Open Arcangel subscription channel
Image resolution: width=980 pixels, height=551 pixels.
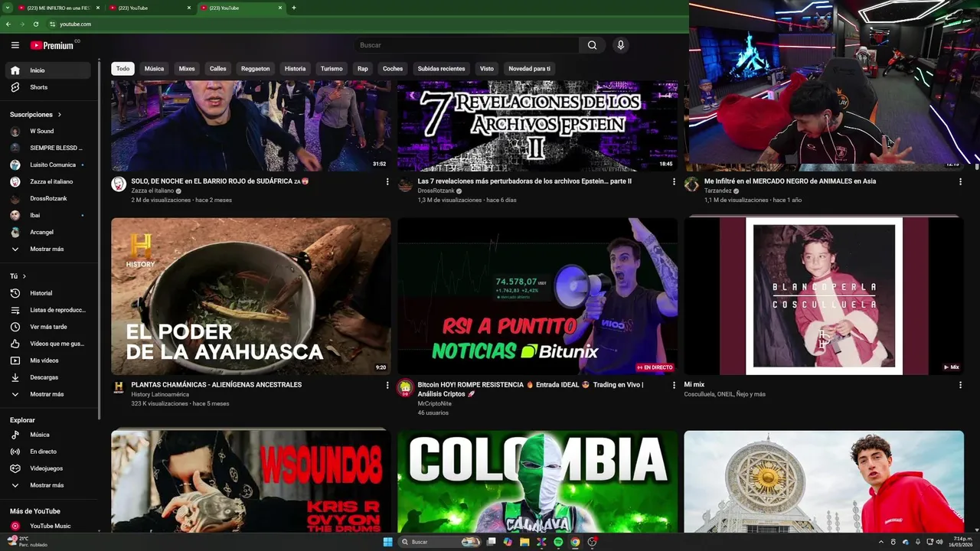click(x=47, y=232)
